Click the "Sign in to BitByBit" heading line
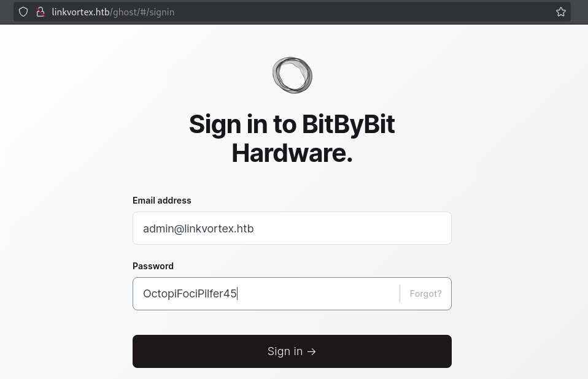 tap(292, 124)
